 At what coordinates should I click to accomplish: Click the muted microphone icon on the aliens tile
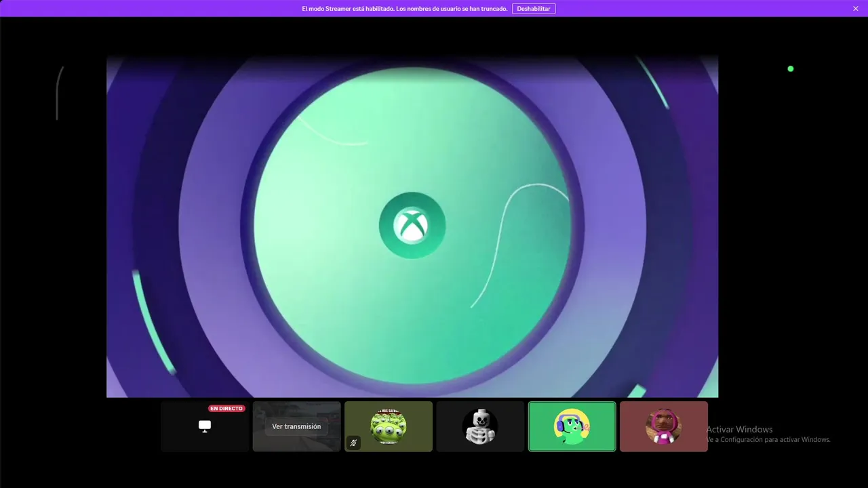tap(353, 443)
